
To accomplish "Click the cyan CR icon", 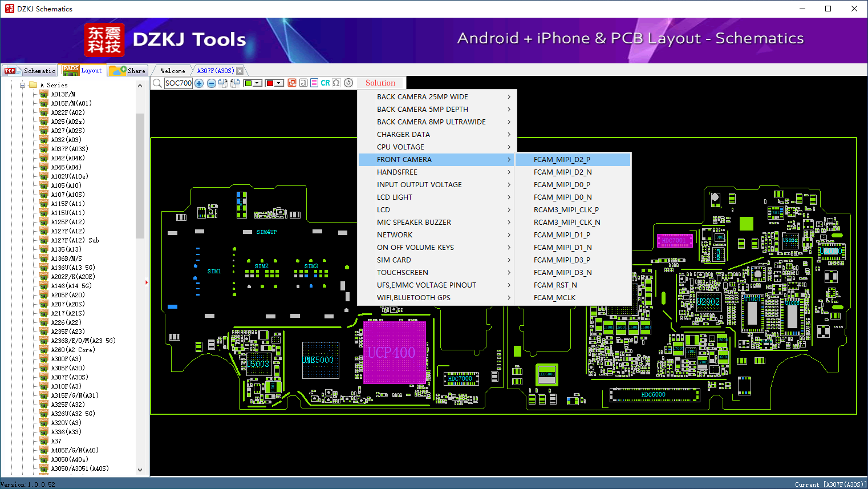I will tap(325, 83).
